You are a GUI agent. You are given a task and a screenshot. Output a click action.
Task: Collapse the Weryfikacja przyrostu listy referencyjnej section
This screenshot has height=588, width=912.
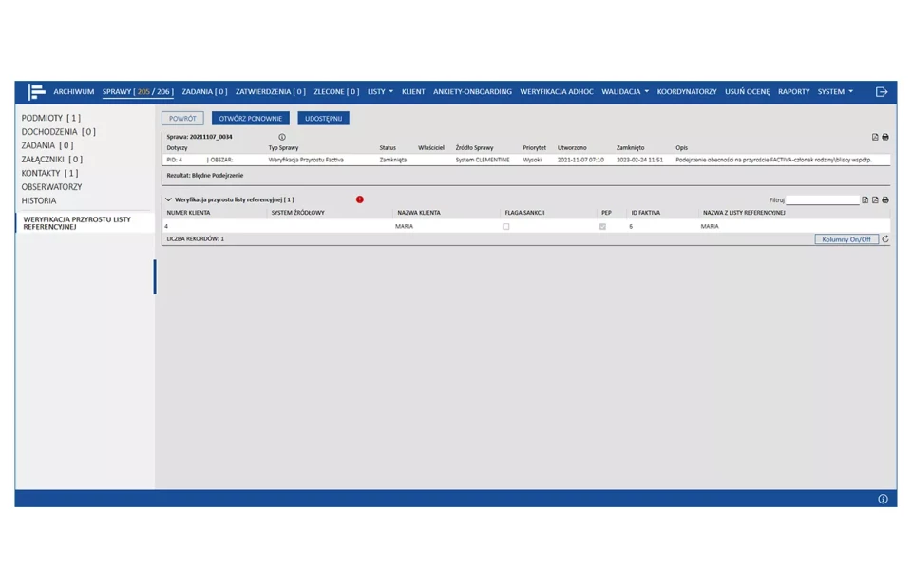point(169,200)
